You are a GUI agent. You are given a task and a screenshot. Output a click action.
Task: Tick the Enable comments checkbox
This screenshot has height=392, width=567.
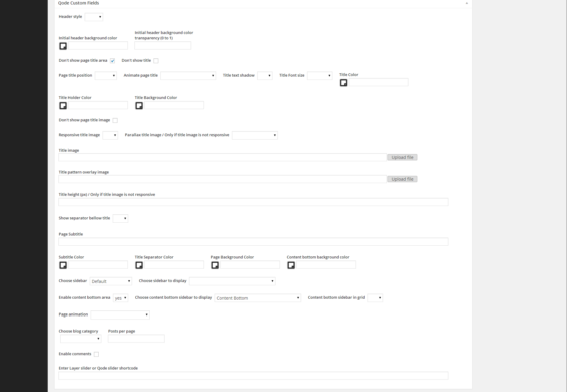tap(96, 354)
